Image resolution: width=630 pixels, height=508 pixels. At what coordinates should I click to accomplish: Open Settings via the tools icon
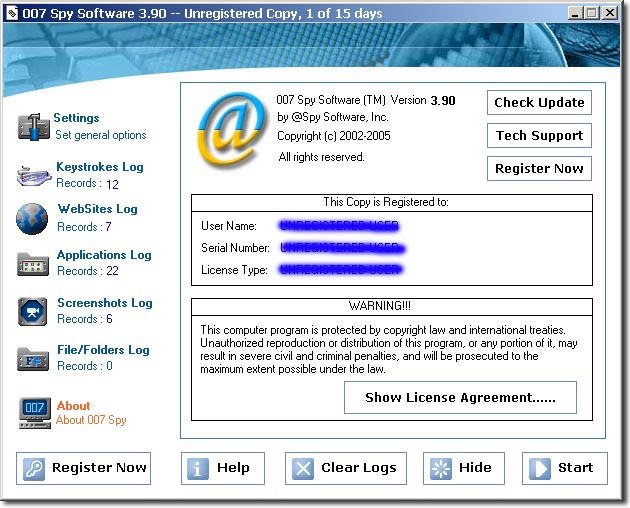[x=34, y=127]
